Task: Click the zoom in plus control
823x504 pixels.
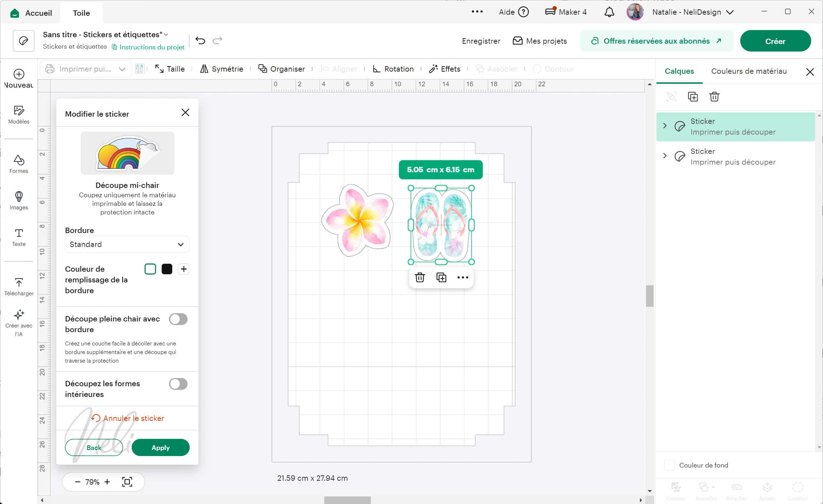Action: point(107,482)
